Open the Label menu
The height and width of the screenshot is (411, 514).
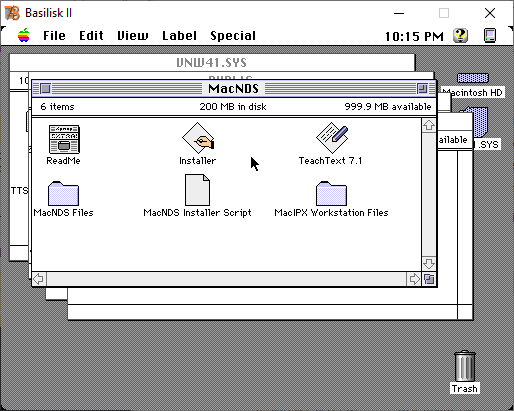pos(179,36)
